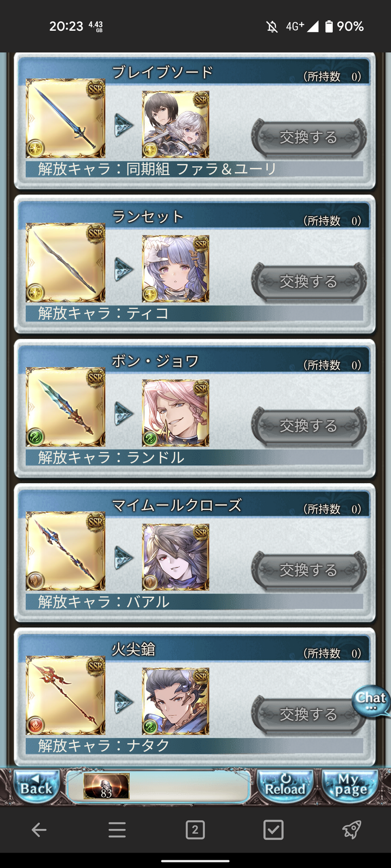Tap the ランセット weapon icon
391x868 pixels.
[66, 262]
